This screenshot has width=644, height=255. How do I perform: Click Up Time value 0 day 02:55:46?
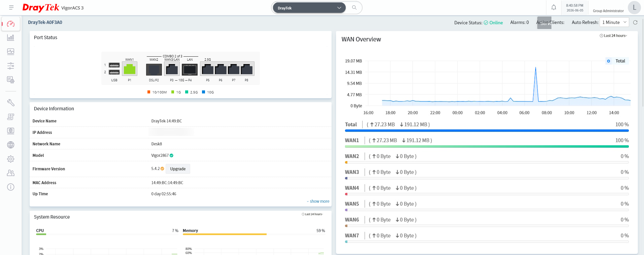pos(164,194)
